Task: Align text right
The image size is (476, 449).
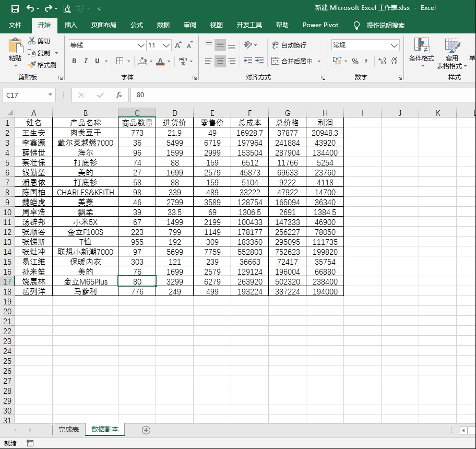Action: (232, 61)
